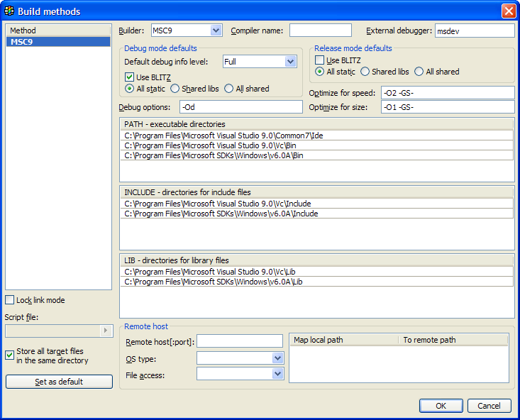This screenshot has height=420, width=520.
Task: Open the OS type dropdown
Action: click(277, 358)
